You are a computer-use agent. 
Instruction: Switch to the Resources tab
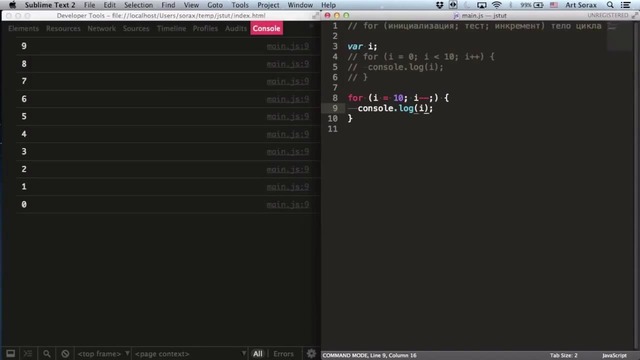tap(63, 28)
